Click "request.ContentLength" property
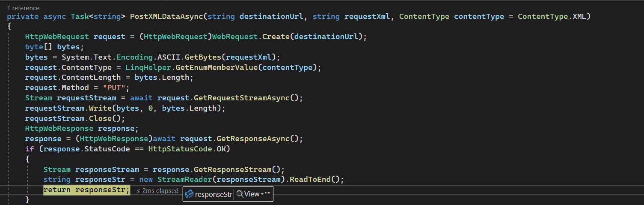 coord(73,78)
